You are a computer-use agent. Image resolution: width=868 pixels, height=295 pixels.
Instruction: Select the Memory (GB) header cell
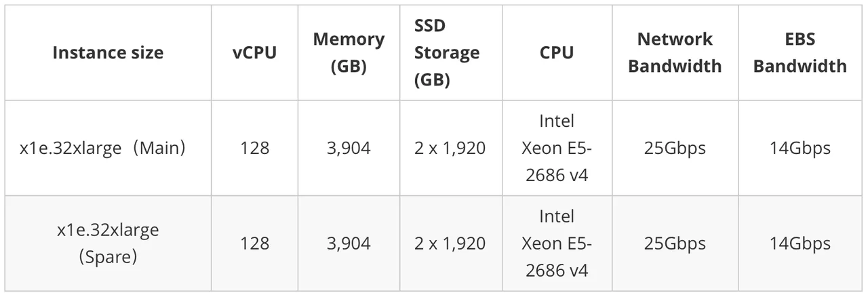349,53
